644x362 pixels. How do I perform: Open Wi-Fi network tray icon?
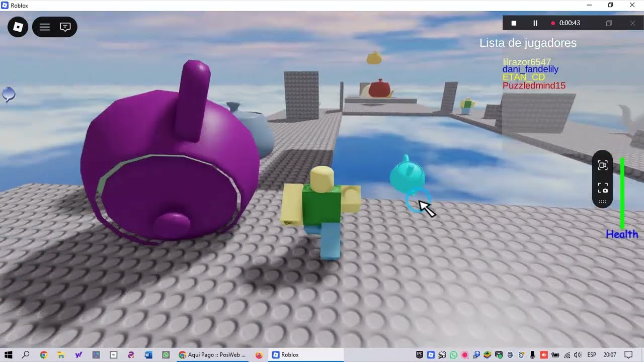tap(567, 355)
